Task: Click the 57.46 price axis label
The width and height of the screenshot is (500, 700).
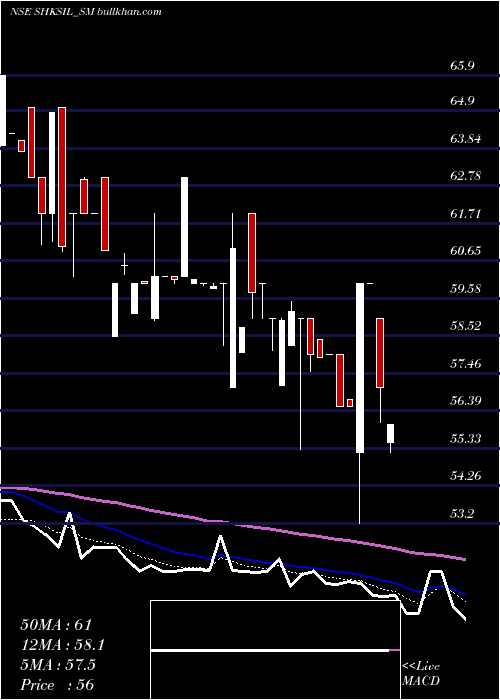Action: tap(466, 364)
